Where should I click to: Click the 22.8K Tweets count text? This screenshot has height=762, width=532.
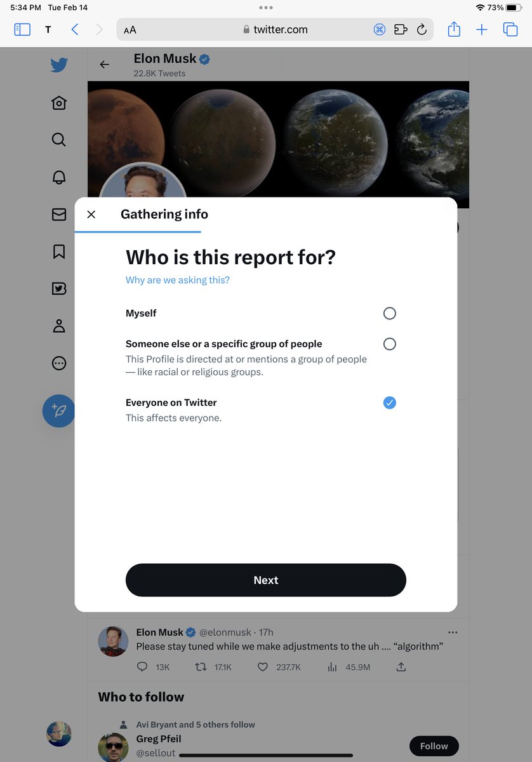[x=159, y=74]
